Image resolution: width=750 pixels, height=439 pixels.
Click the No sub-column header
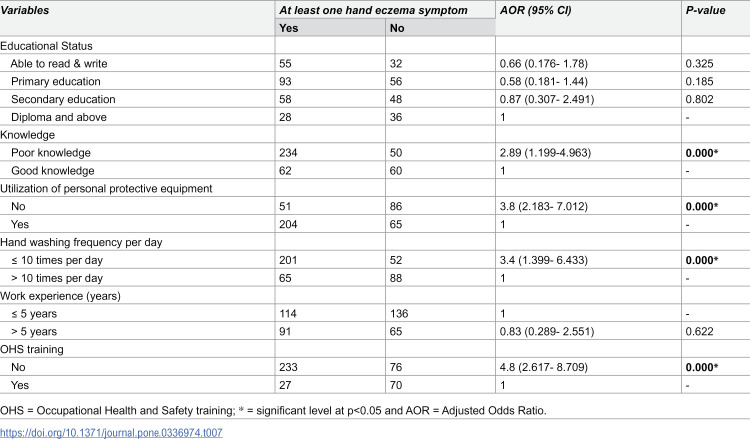(x=397, y=28)
